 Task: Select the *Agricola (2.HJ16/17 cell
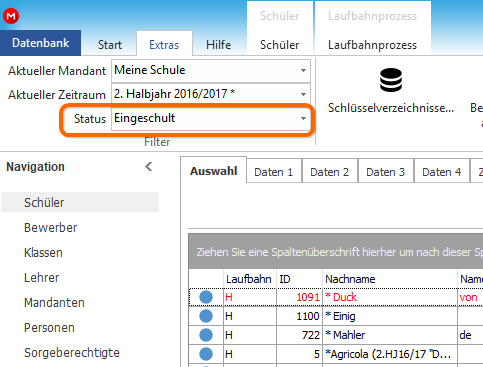point(390,354)
